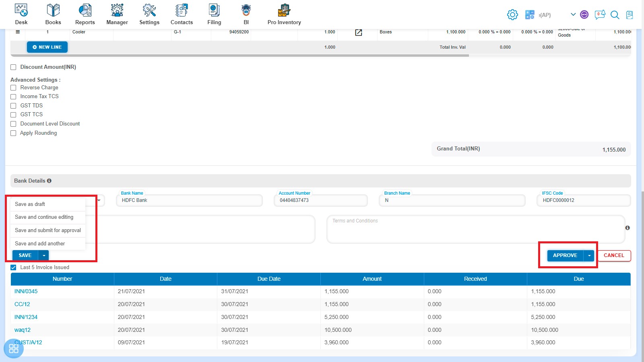
Task: Choose Save and continue editing option
Action: pos(48,217)
